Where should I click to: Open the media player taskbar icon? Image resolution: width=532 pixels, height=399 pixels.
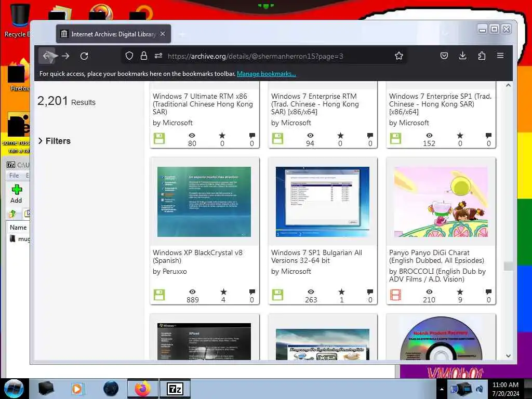coord(77,389)
